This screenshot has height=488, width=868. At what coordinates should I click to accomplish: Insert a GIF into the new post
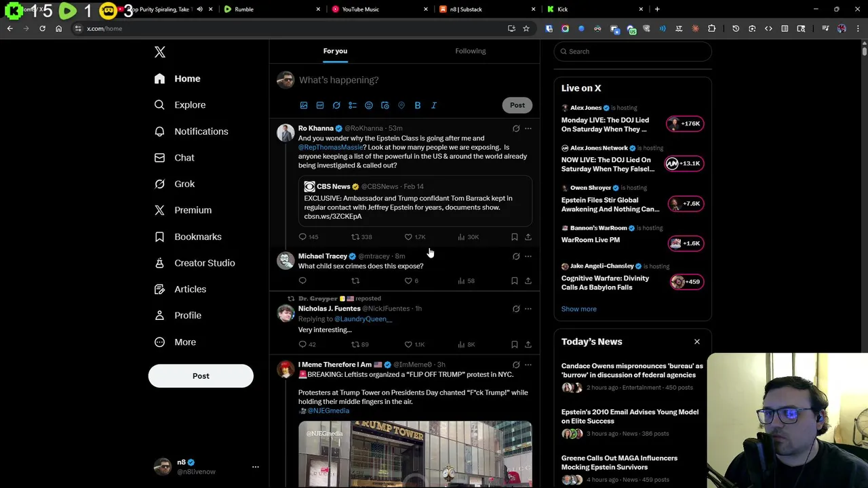tap(320, 105)
